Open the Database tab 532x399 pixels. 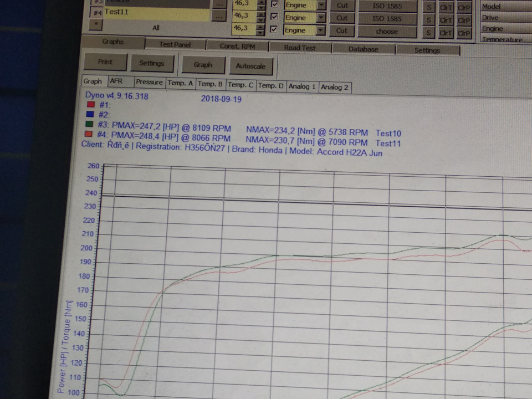(363, 49)
